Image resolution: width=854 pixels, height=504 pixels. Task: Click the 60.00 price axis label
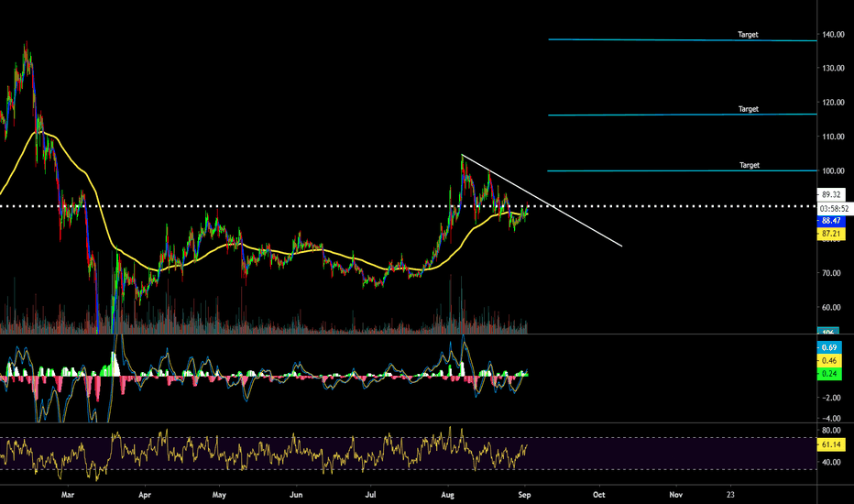pos(831,307)
